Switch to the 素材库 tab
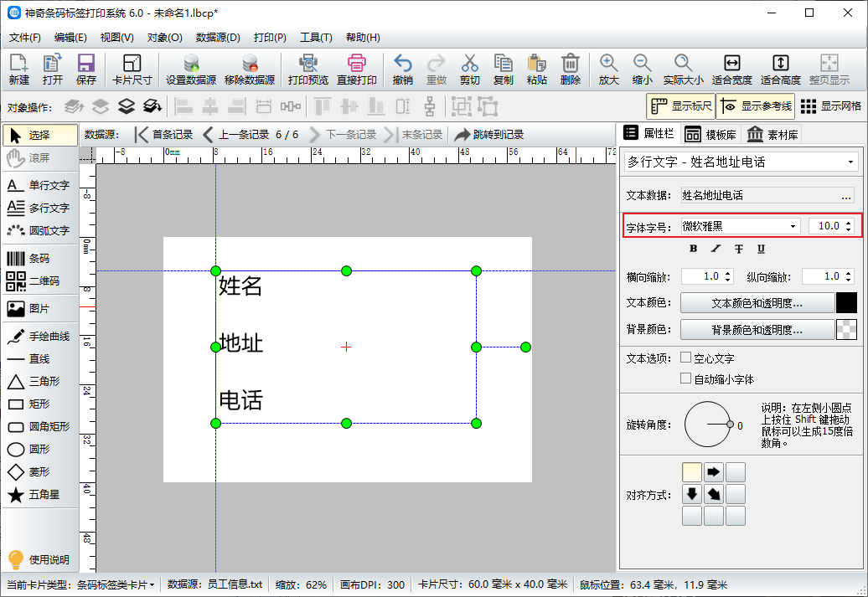This screenshot has width=868, height=597. pos(772,135)
